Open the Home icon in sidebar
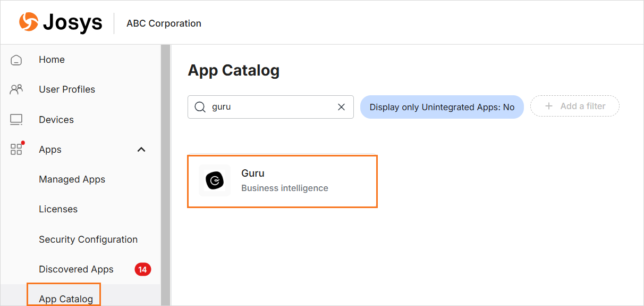Viewport: 644px width, 306px height. (x=16, y=60)
